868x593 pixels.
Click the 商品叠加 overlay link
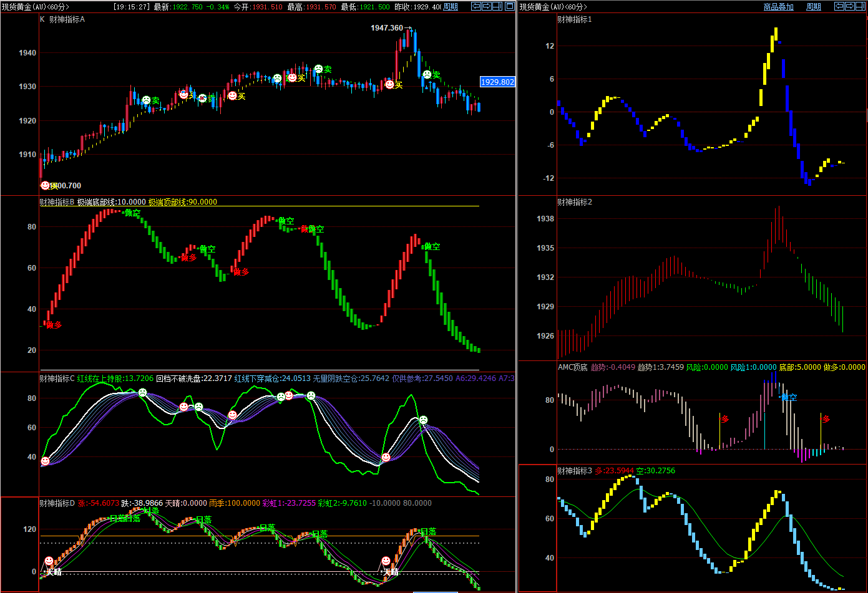click(x=779, y=7)
